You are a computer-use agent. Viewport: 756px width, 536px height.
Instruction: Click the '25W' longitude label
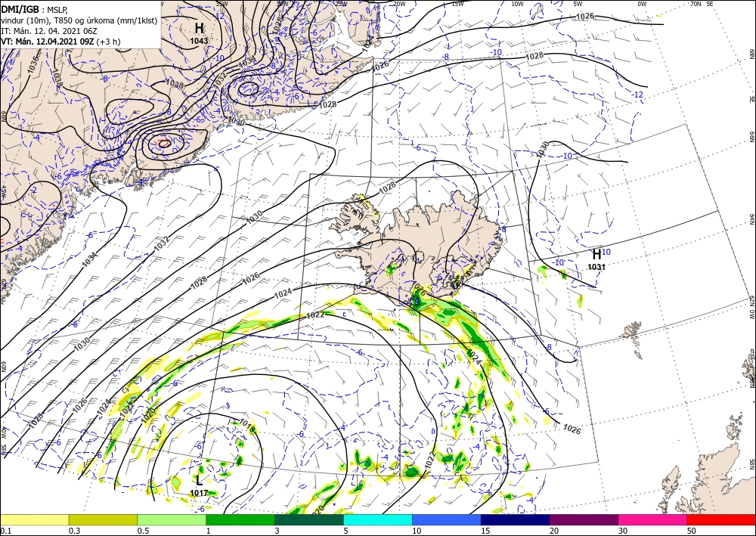[341, 3]
